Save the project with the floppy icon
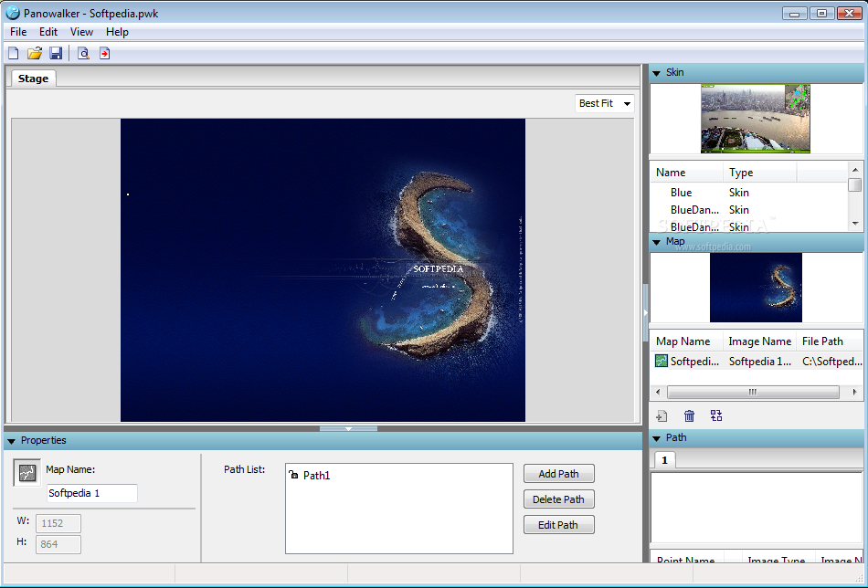This screenshot has width=868, height=588. (56, 53)
